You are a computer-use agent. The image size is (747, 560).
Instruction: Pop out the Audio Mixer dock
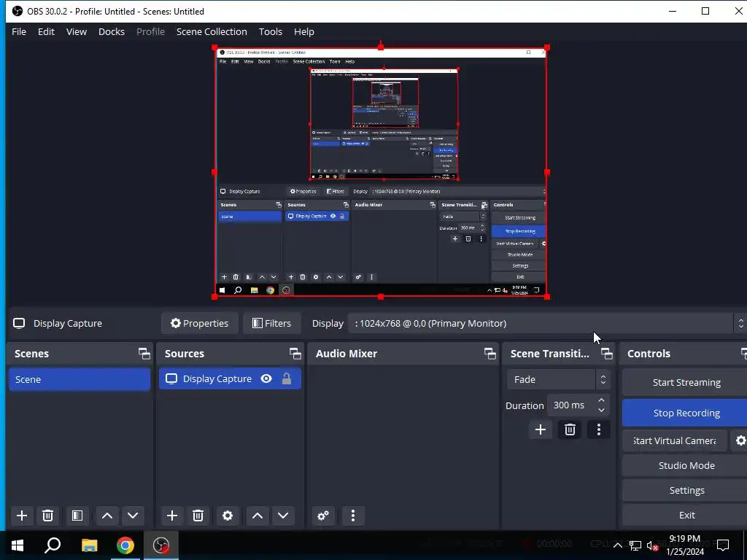click(x=490, y=354)
